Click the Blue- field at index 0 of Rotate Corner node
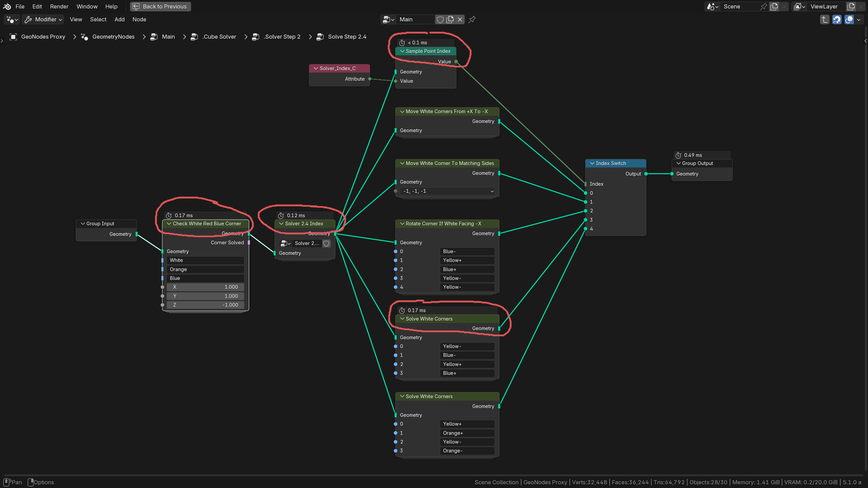868x488 pixels. (x=467, y=251)
